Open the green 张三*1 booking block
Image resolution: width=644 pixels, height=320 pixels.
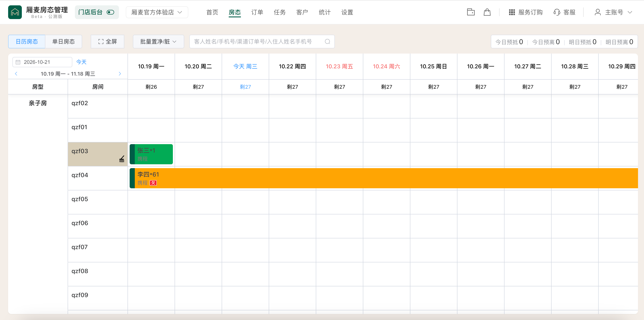(x=151, y=154)
